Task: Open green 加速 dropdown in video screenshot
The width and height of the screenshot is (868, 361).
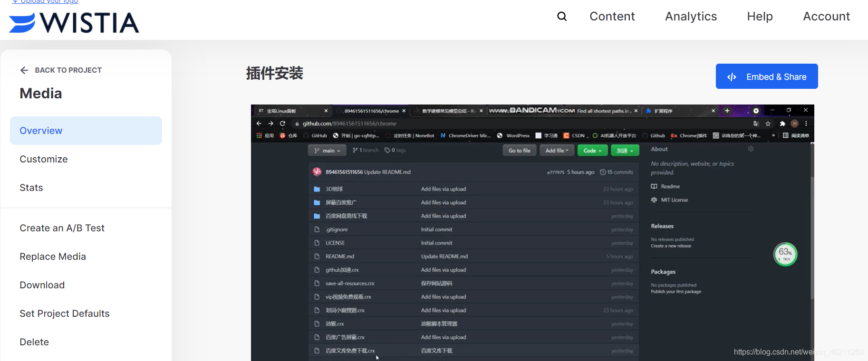Action: 625,151
